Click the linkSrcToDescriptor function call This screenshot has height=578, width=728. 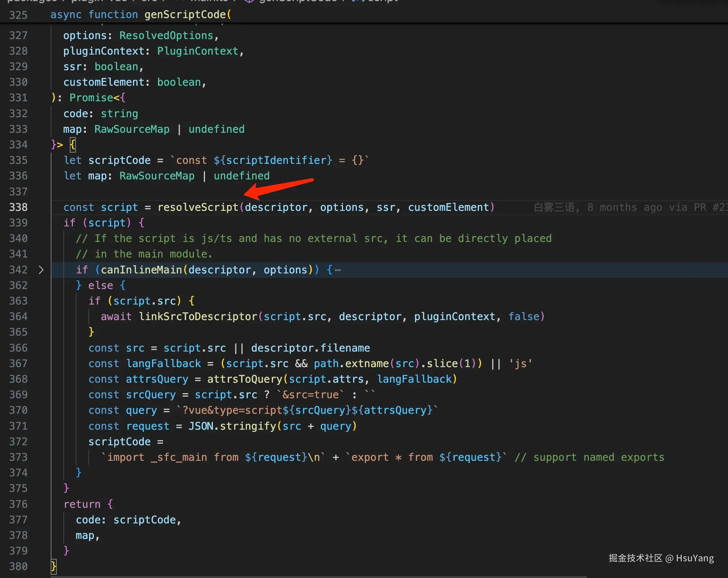click(198, 316)
